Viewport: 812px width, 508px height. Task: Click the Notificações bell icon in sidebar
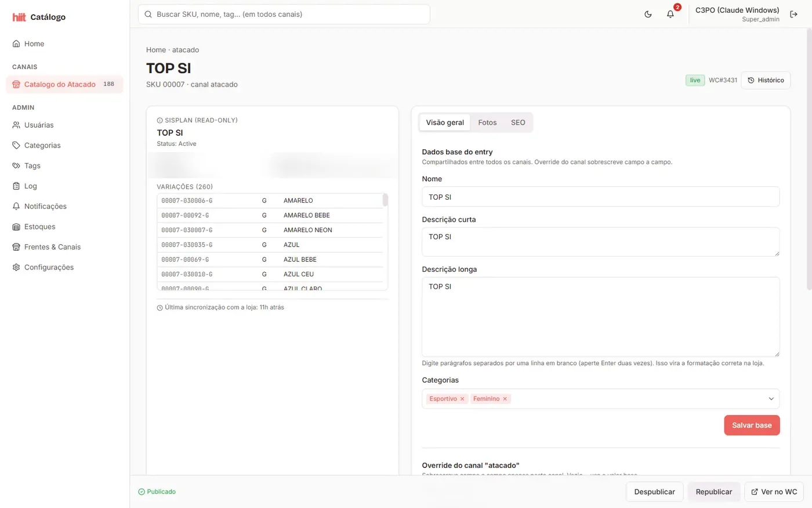pyautogui.click(x=16, y=206)
